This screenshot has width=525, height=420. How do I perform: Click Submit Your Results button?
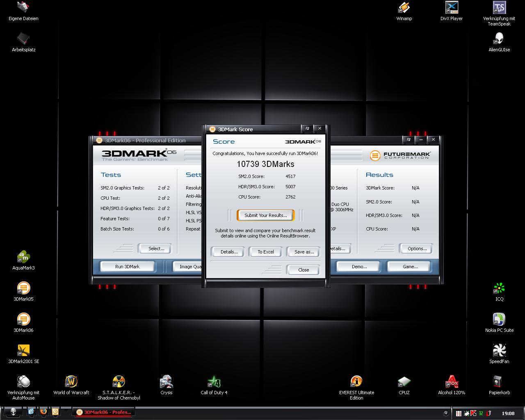tap(266, 215)
